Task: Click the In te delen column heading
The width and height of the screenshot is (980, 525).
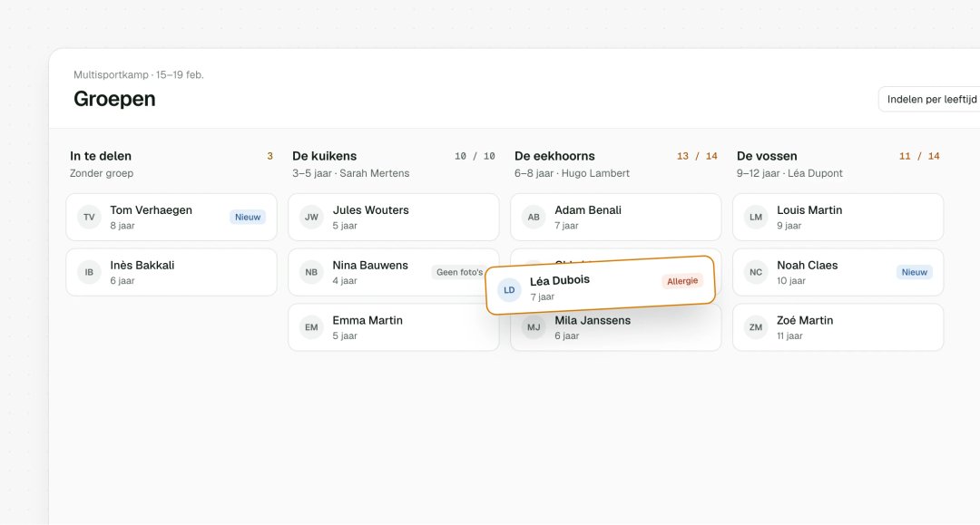Action: [101, 156]
